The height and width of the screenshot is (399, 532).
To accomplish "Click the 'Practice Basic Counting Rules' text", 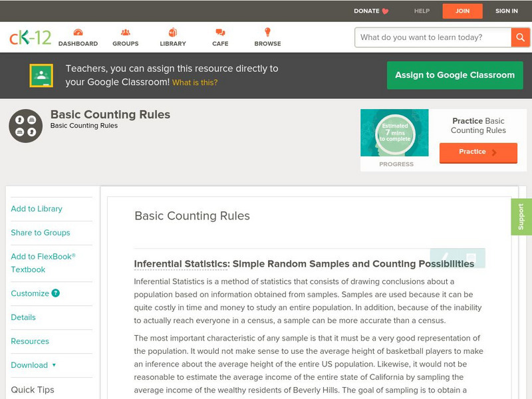I will coord(478,126).
